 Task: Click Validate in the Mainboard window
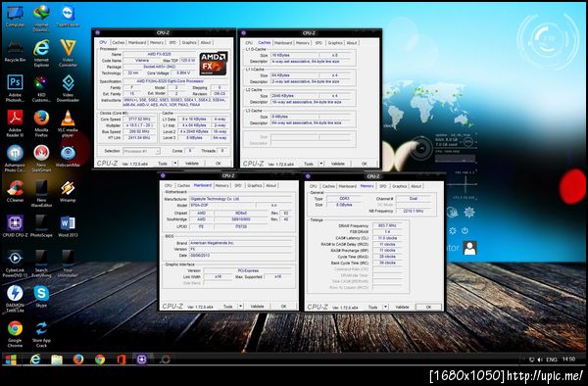tap(257, 307)
